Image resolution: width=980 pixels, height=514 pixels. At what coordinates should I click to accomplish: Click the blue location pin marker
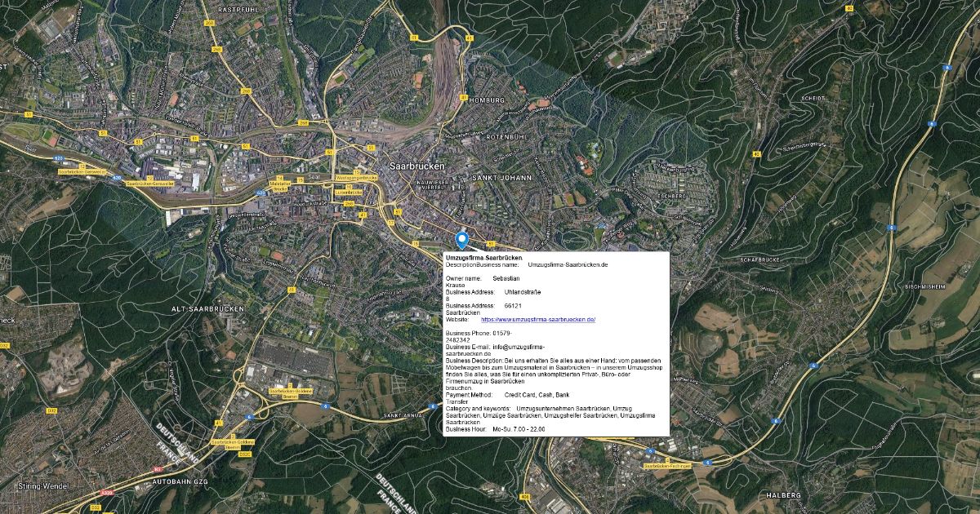click(461, 240)
